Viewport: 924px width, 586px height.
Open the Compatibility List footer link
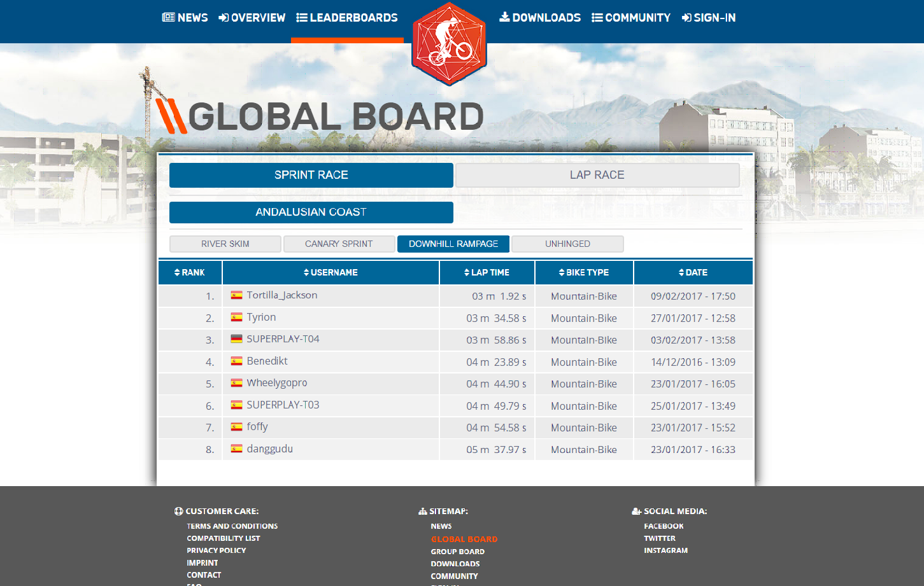pos(224,538)
